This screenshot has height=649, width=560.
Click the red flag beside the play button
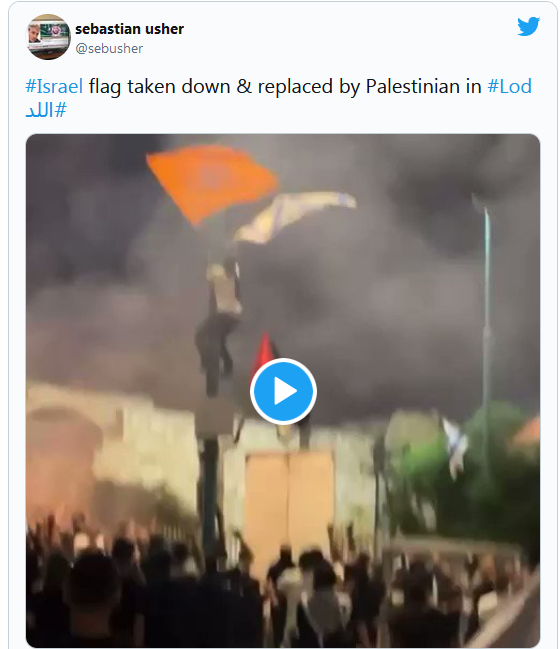[263, 352]
